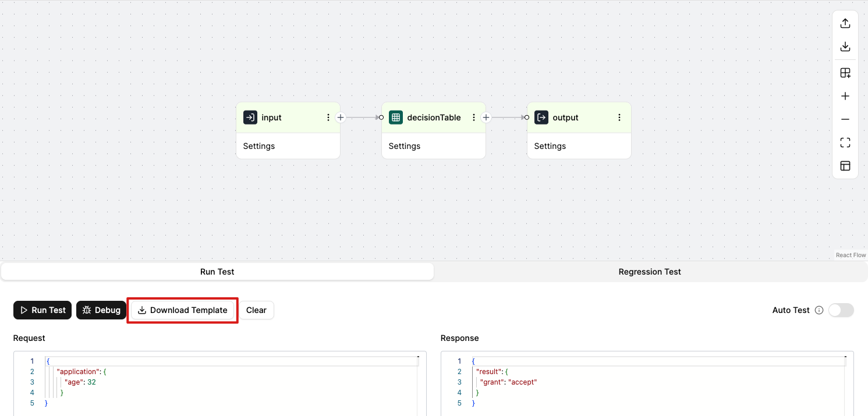The width and height of the screenshot is (868, 416).
Task: Click the React Flow attribution link
Action: [851, 255]
